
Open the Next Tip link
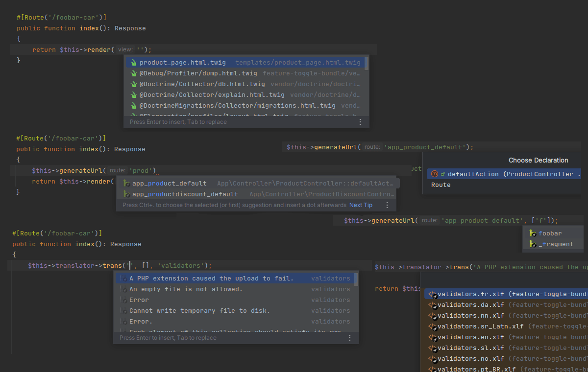(x=361, y=205)
